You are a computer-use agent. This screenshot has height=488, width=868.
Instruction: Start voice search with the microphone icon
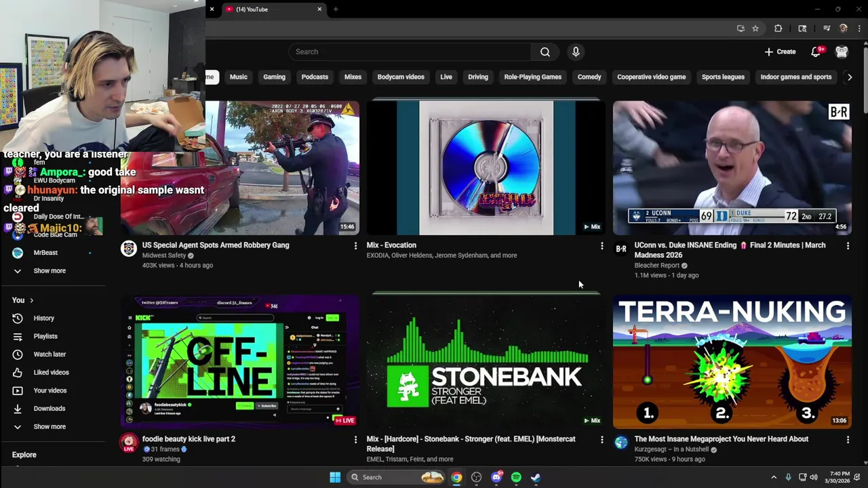[576, 52]
